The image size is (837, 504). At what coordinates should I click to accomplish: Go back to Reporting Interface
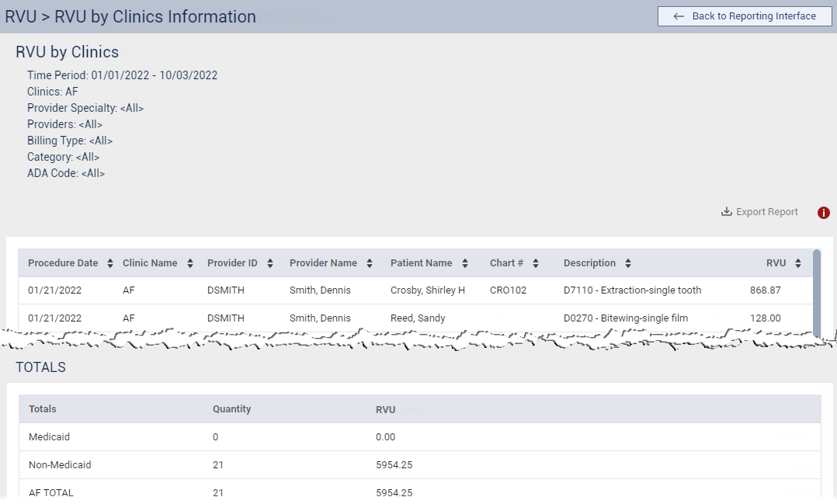pos(744,16)
